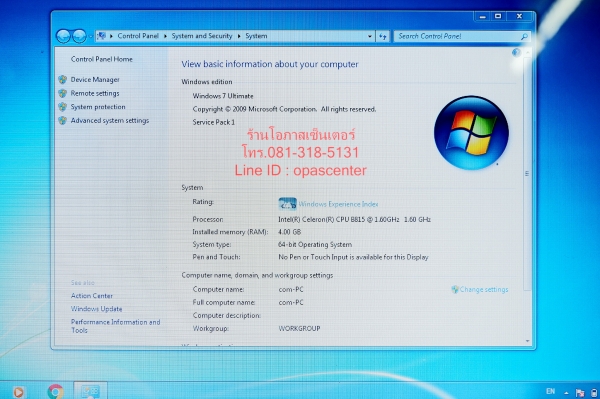Click the Service Pack 1 text

pos(214,122)
